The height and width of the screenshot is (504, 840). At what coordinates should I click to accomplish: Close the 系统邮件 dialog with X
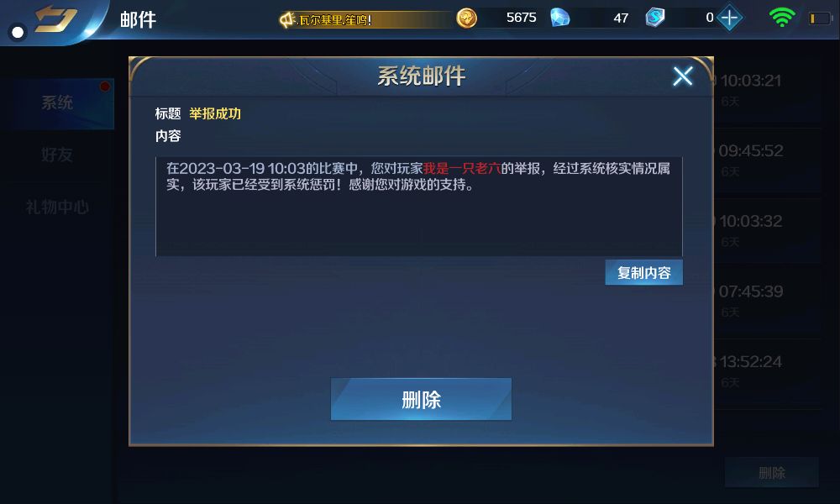(682, 76)
